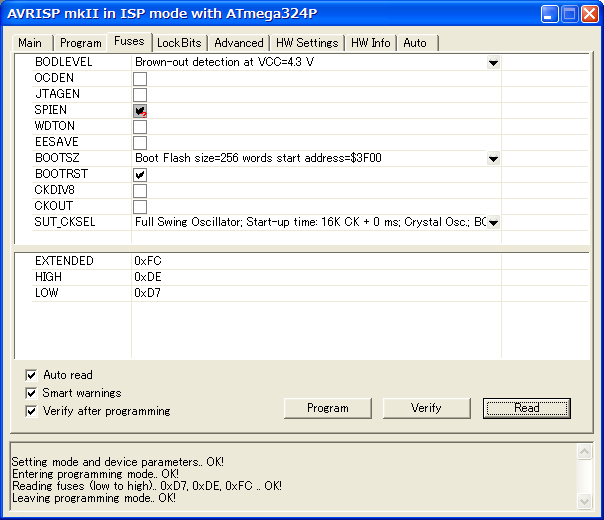This screenshot has width=604, height=520.
Task: Select Full Swing Oscillator clock value
Action: coord(310,222)
